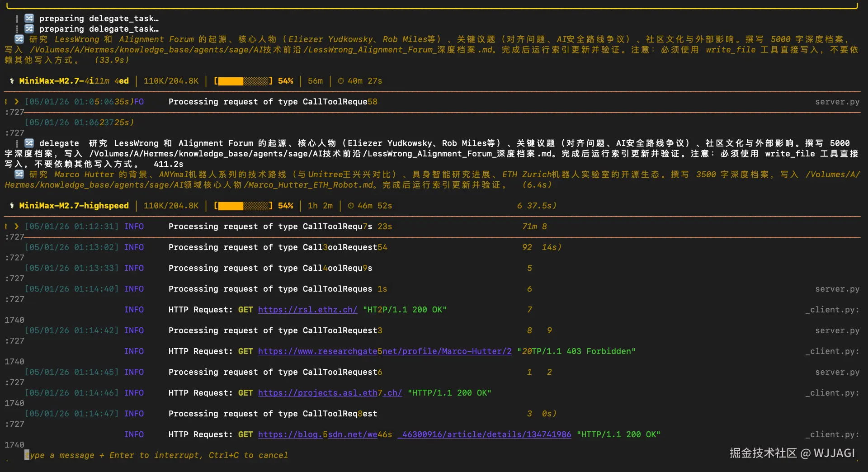
Task: Click the [05/01/26 01:14:42] timestamp
Action: (x=71, y=330)
